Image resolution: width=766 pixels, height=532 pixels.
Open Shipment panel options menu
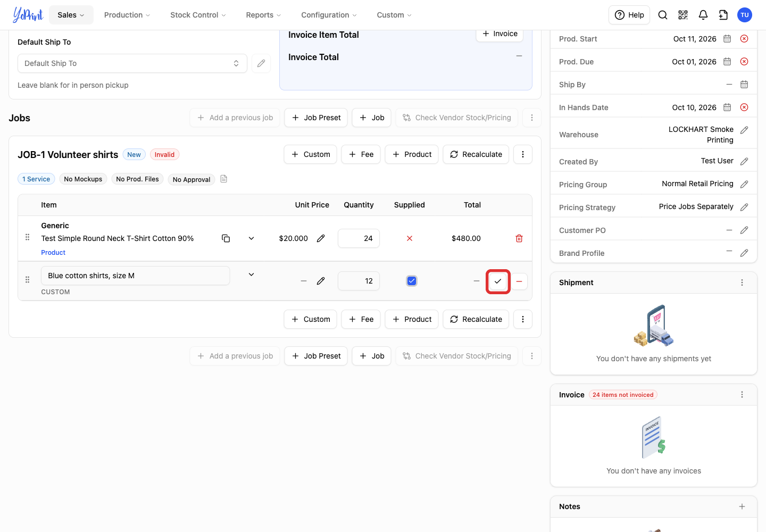742,282
